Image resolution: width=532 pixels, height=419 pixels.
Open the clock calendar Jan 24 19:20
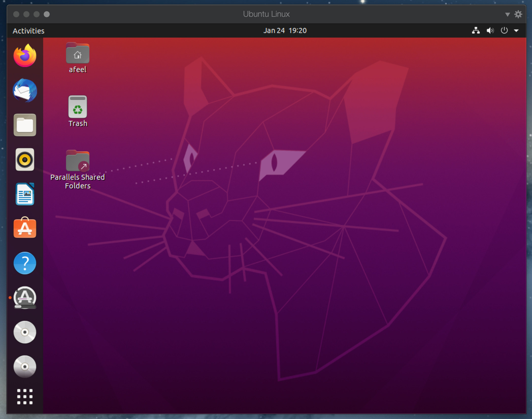tap(285, 30)
